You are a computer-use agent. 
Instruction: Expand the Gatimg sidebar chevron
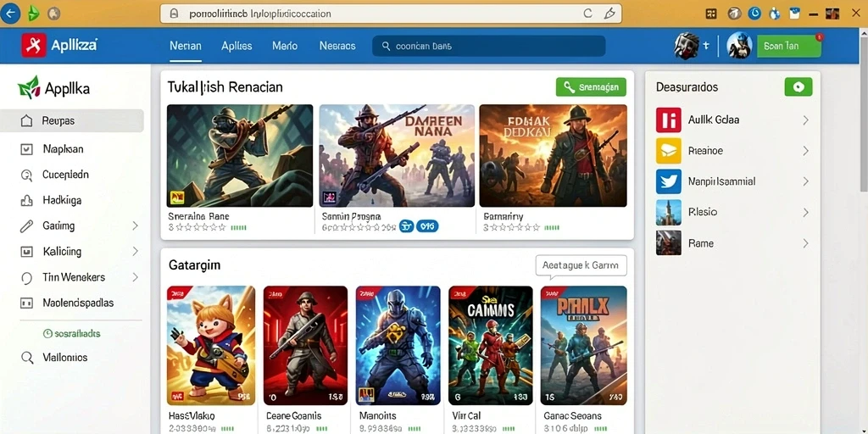coord(135,225)
